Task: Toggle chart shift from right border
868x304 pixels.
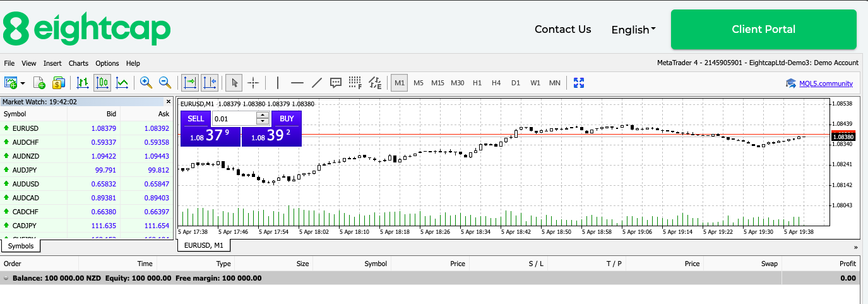Action: (210, 82)
